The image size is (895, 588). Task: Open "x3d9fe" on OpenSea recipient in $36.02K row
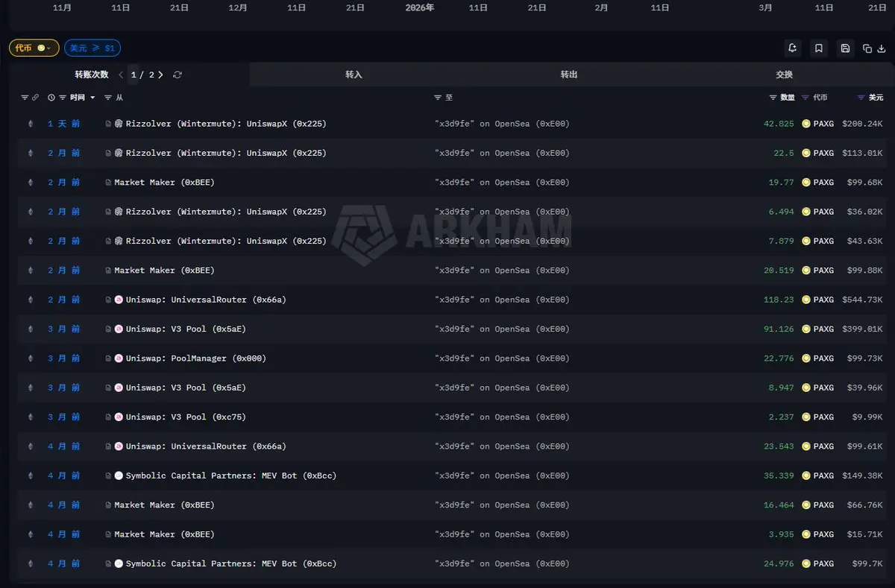[502, 212]
